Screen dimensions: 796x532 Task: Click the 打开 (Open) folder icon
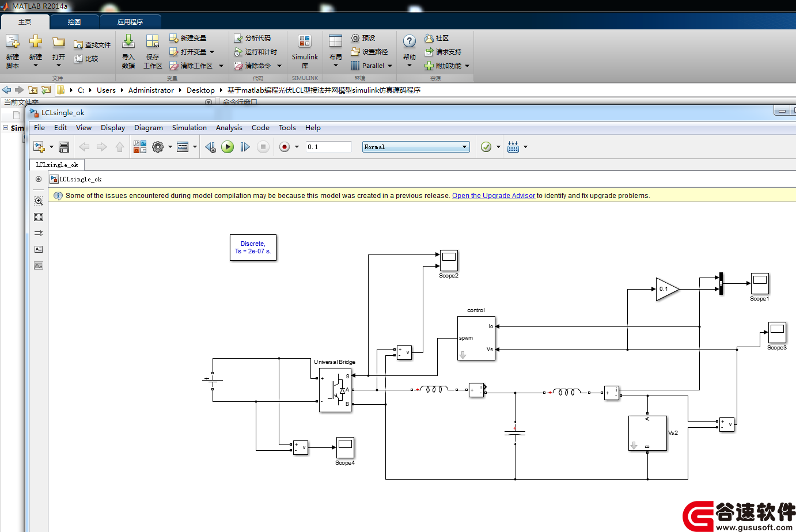pyautogui.click(x=59, y=42)
